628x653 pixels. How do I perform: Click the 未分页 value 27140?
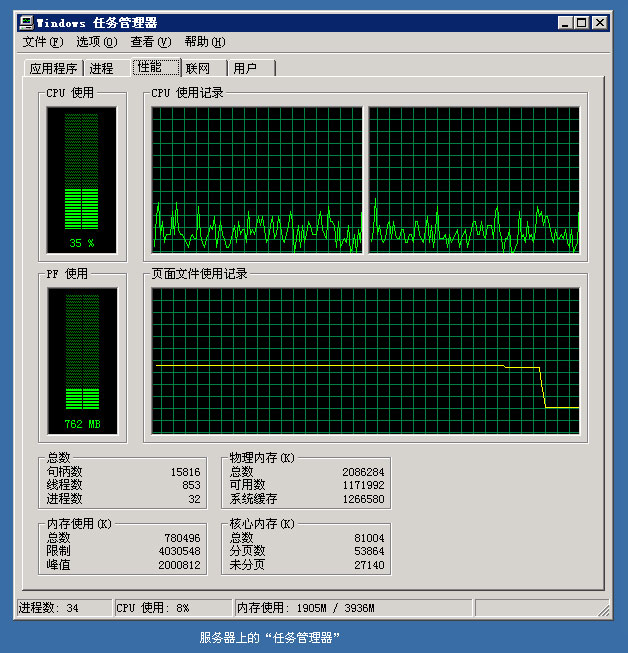pyautogui.click(x=369, y=565)
